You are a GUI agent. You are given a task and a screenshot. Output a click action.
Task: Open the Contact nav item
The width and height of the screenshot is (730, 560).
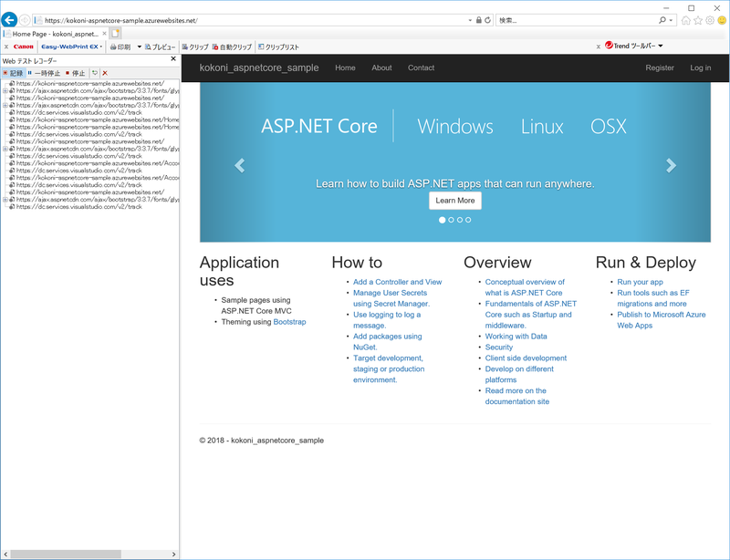(x=421, y=67)
